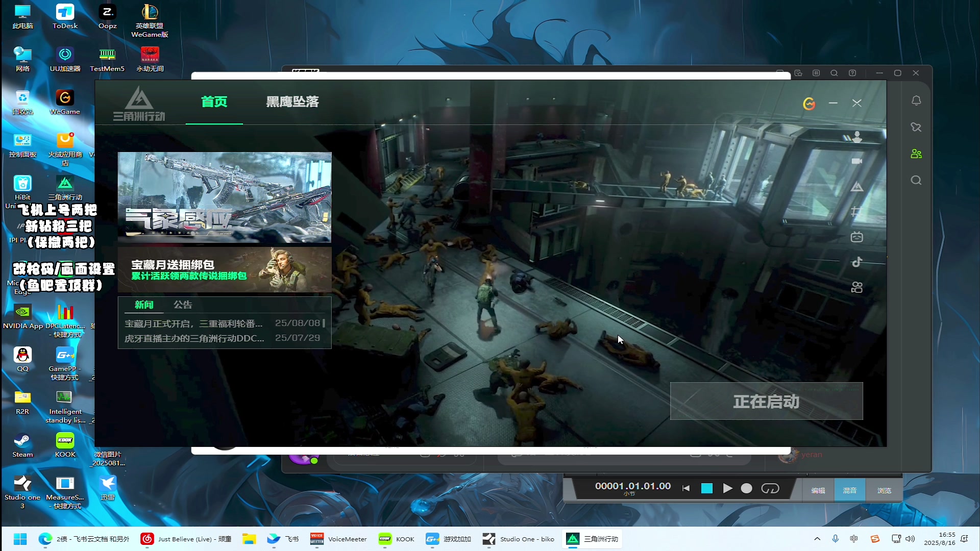
Task: Open the WeGame logo icon in launcher
Action: (x=809, y=104)
